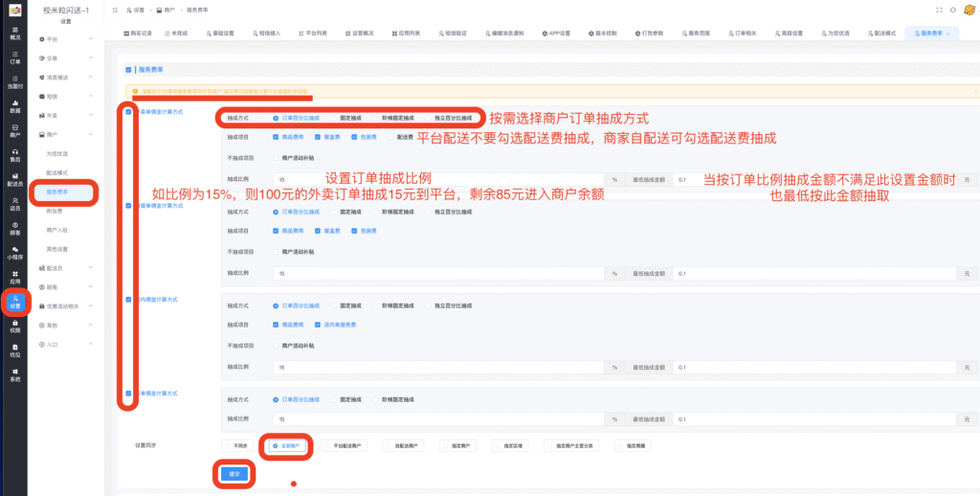Uncheck 店内单服务费 checkbox

(318, 325)
